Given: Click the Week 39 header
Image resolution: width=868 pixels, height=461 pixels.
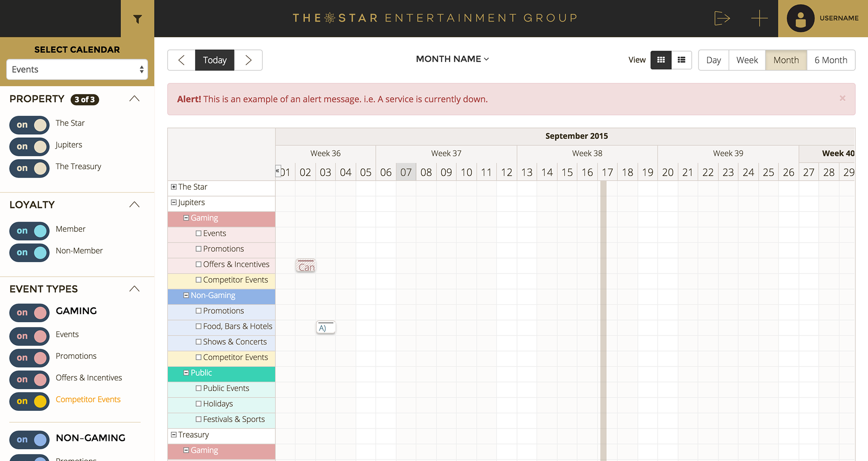Looking at the screenshot, I should pos(728,154).
